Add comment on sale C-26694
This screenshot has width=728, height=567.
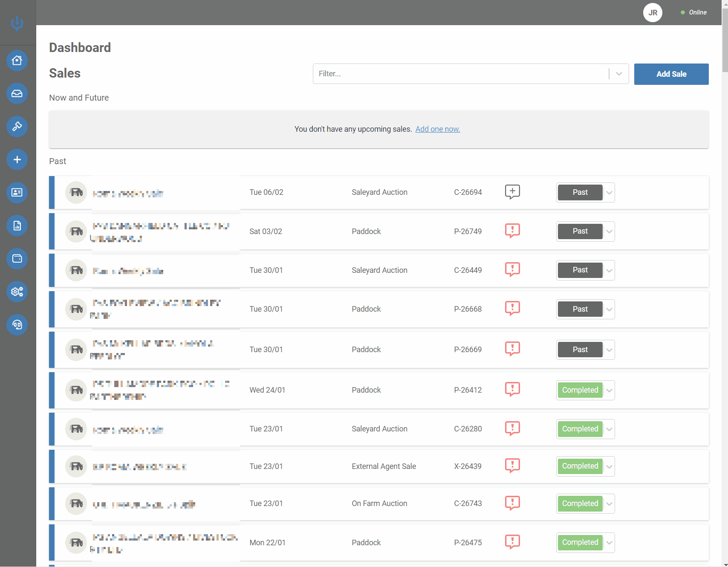click(x=512, y=192)
